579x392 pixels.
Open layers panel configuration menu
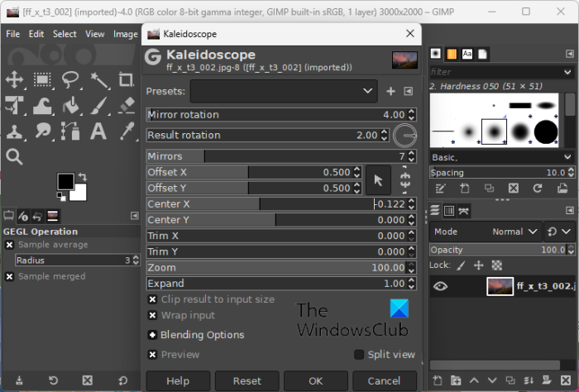[x=570, y=210]
